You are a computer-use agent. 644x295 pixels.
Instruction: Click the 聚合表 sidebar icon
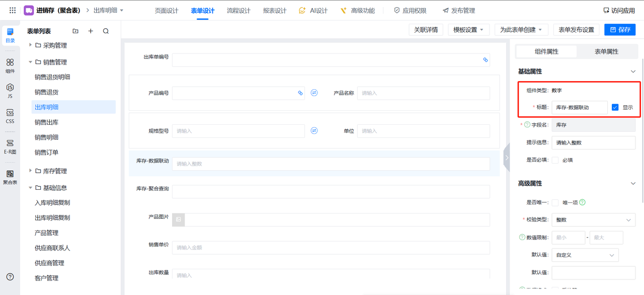(x=10, y=177)
